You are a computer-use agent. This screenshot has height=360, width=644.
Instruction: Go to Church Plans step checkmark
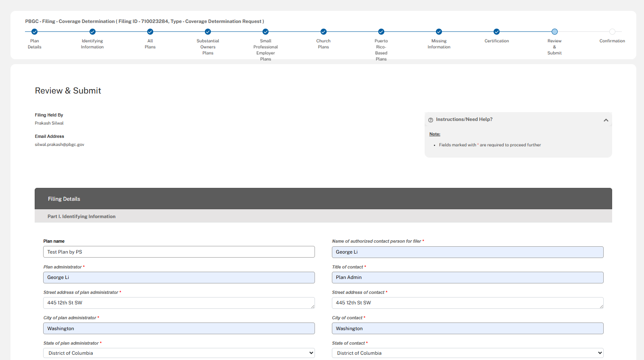pyautogui.click(x=323, y=32)
